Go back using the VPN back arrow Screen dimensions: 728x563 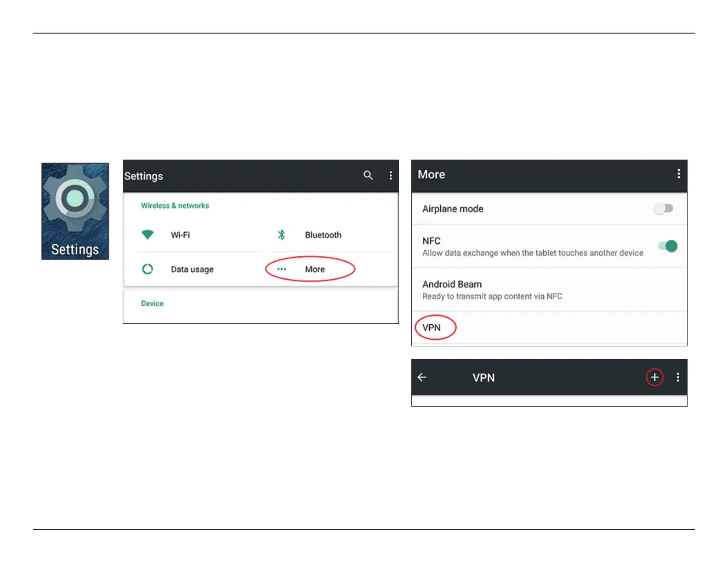pyautogui.click(x=422, y=377)
